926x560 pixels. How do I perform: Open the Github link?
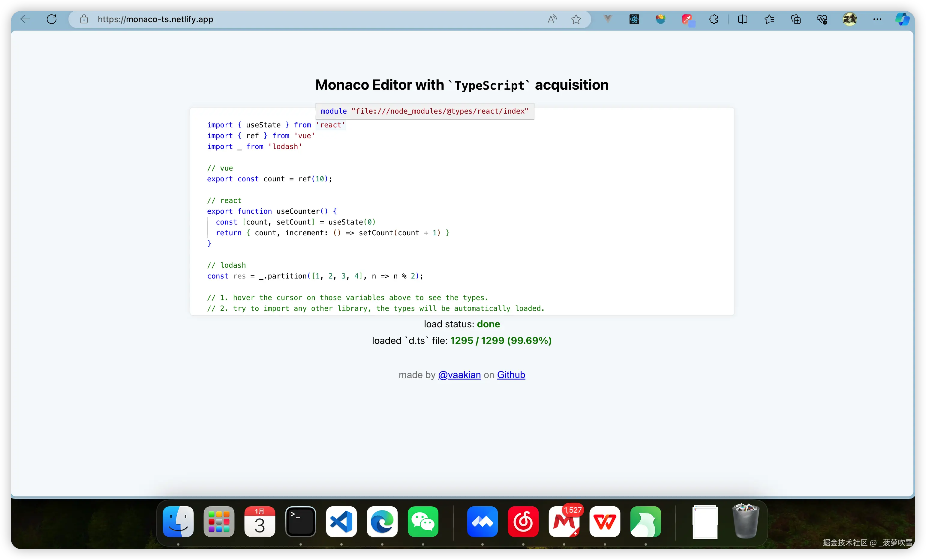(511, 375)
